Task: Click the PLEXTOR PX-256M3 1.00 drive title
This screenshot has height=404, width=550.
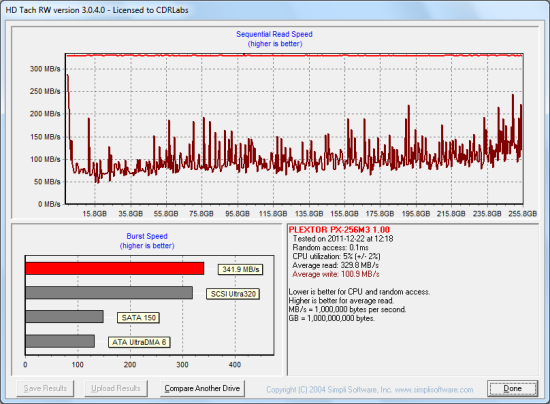Action: pyautogui.click(x=339, y=230)
